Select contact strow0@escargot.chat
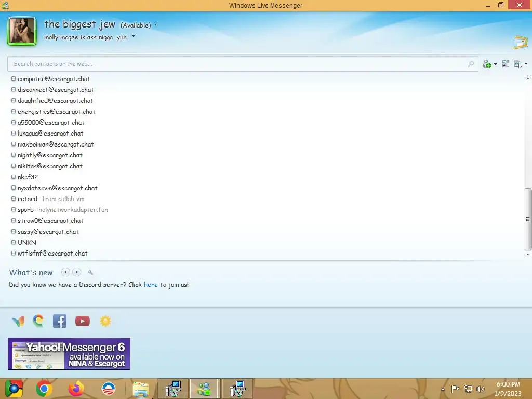Viewport: 532px width, 399px height. click(50, 220)
